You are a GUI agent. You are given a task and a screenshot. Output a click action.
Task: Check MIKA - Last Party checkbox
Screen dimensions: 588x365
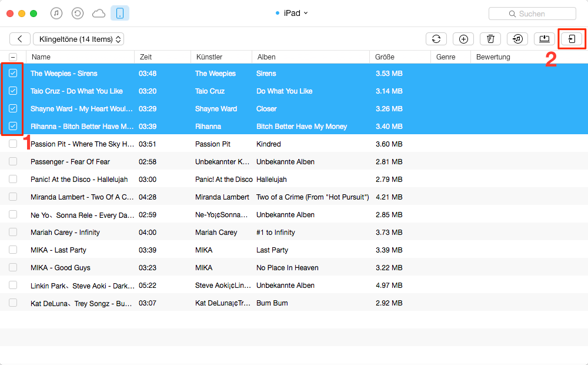13,250
